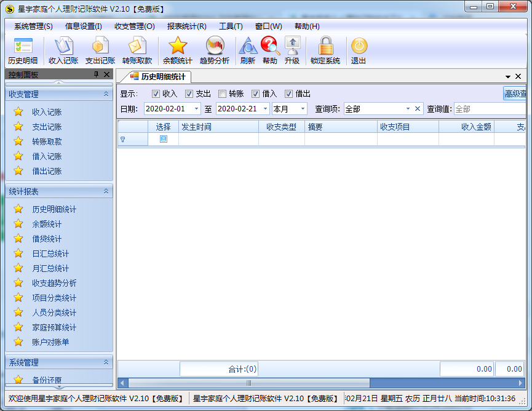
Task: Select the 历史明细统计 tab
Action: tap(159, 77)
